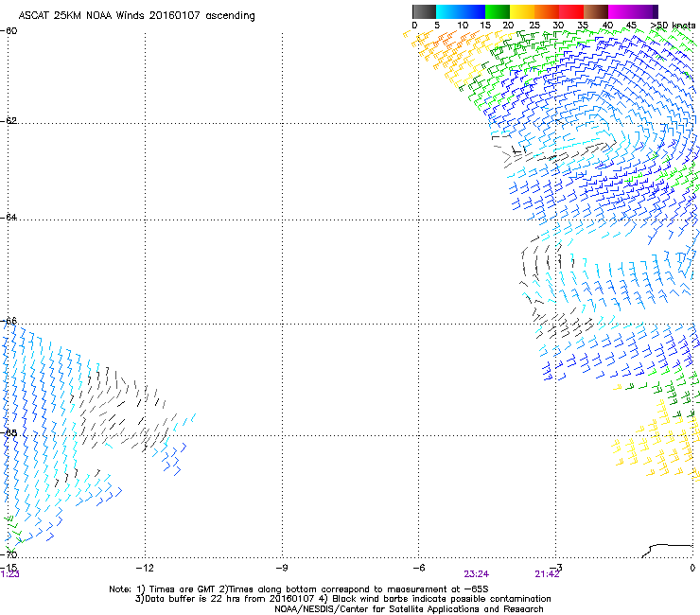Click the longitude axis label '-9'

pyautogui.click(x=282, y=568)
